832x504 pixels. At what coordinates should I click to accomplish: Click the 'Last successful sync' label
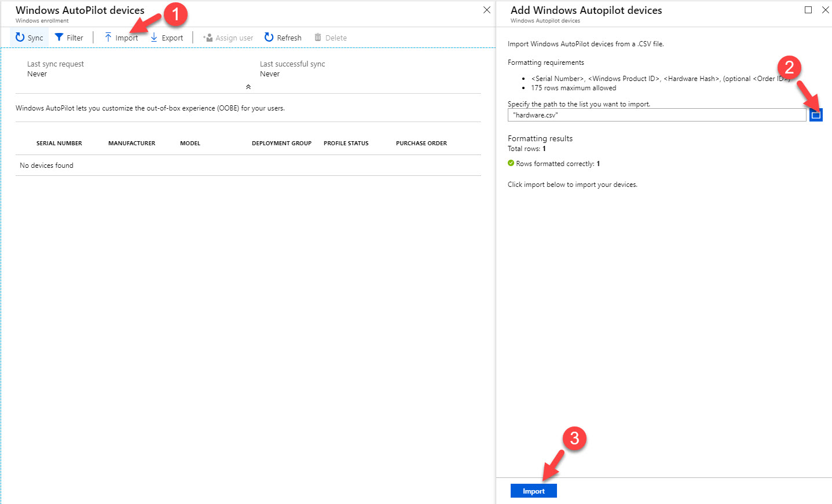pos(292,64)
